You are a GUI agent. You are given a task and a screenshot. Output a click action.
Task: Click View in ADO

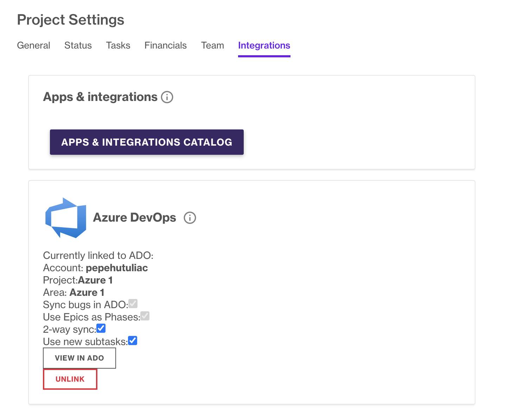click(x=79, y=358)
